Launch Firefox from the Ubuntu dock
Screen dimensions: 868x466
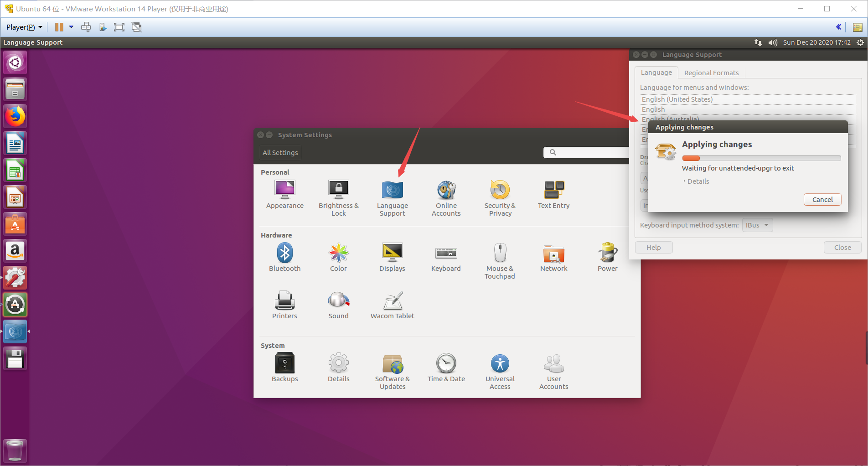15,116
